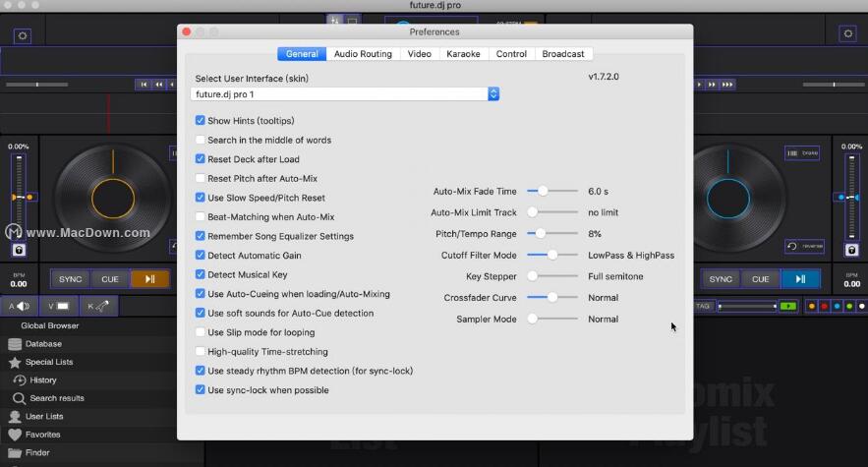
Task: Open the audio (A speaker) panel
Action: pos(20,306)
